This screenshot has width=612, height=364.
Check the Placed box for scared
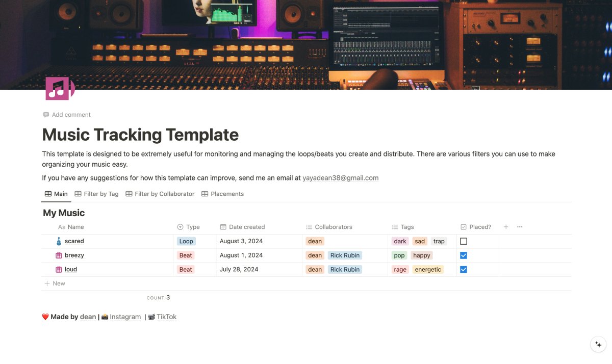coord(464,241)
